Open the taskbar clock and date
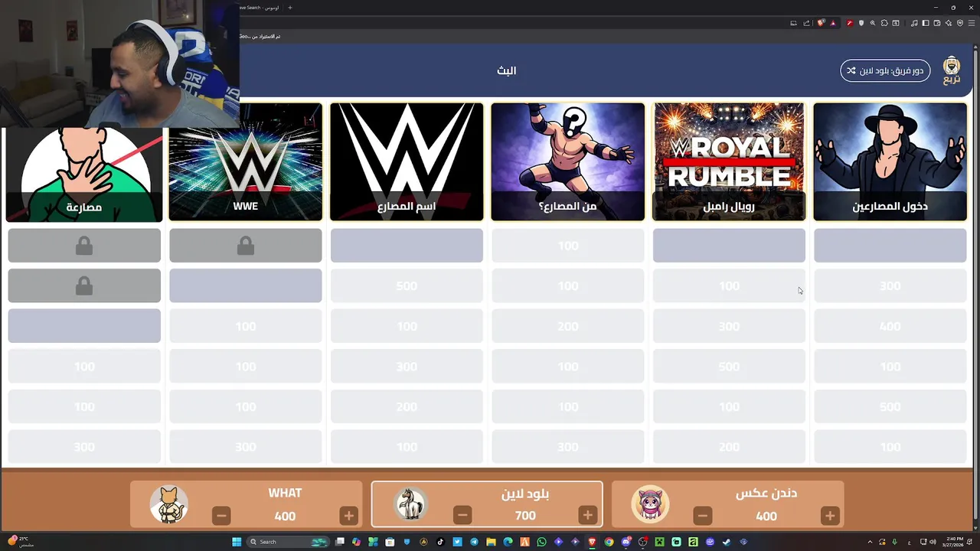The height and width of the screenshot is (551, 980). (x=954, y=542)
